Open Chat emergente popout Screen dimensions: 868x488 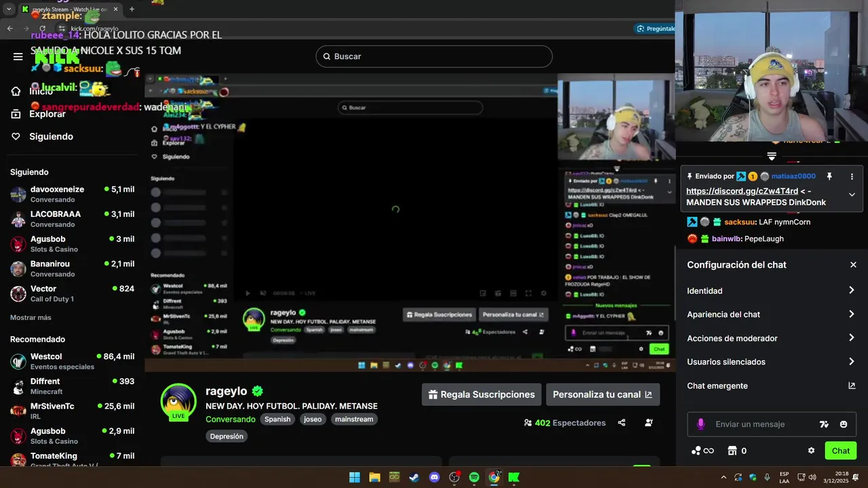point(772,386)
